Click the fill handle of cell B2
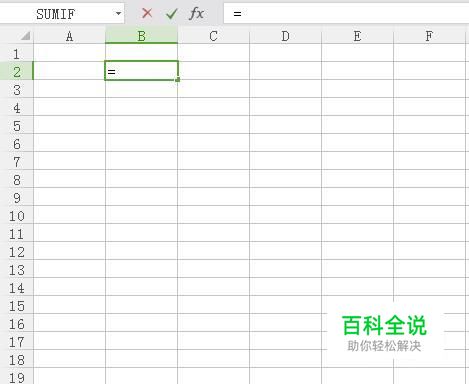The height and width of the screenshot is (384, 469). [178, 80]
